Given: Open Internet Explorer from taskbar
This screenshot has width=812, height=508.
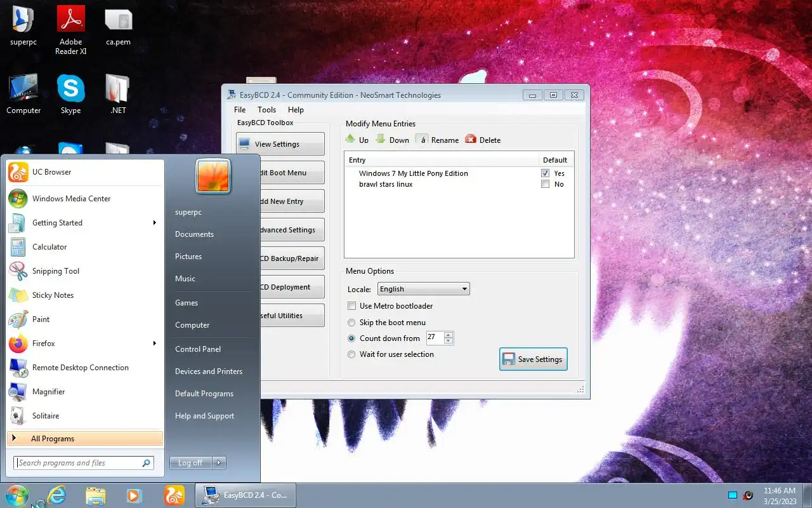Looking at the screenshot, I should click(56, 495).
